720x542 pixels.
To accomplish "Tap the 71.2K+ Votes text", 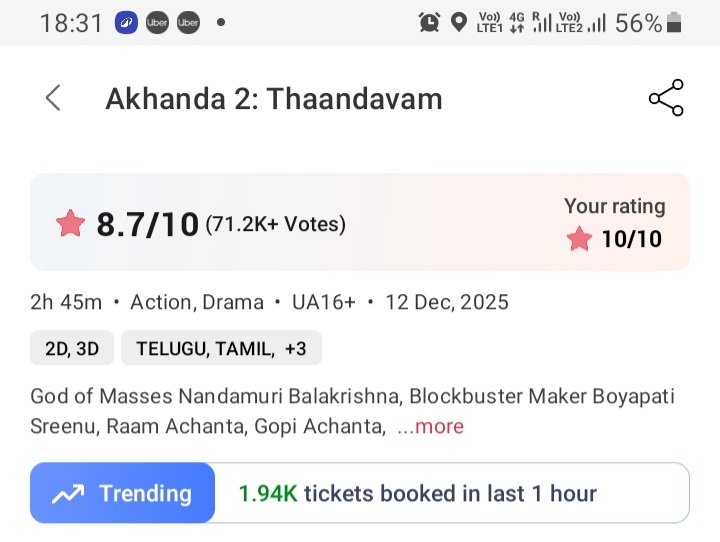I will (x=275, y=224).
